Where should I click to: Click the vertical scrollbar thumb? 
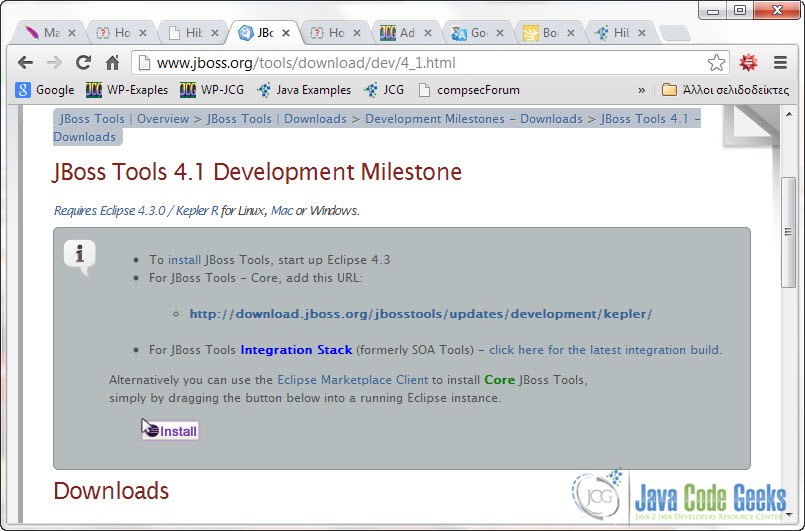(789, 232)
